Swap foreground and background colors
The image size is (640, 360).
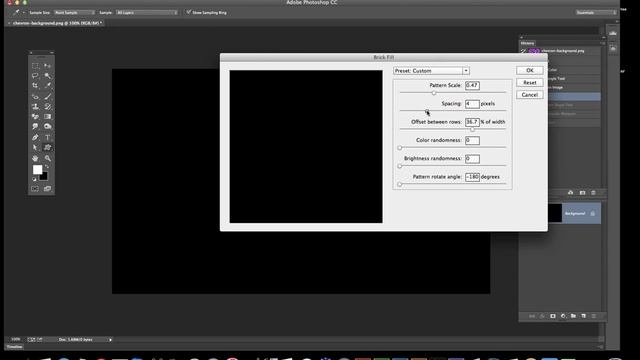(x=47, y=167)
